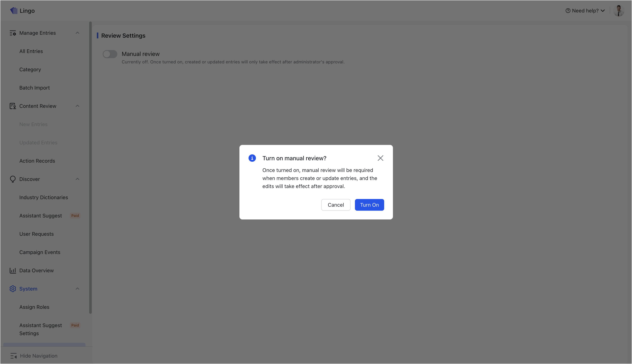632x364 pixels.
Task: Click the info icon in the dialog
Action: 252,158
